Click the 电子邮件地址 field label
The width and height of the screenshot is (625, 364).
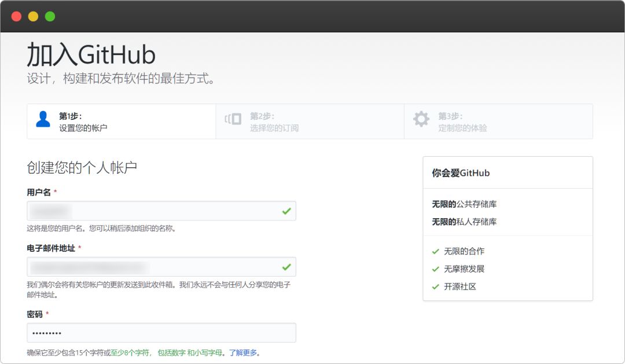coord(50,248)
